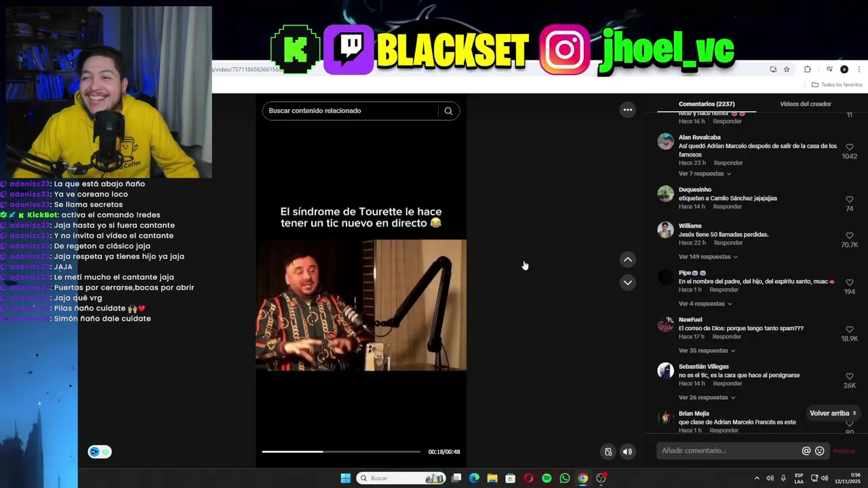This screenshot has height=488, width=868.
Task: Expand 'Ver 149 respuestas' under Williams
Action: (708, 257)
